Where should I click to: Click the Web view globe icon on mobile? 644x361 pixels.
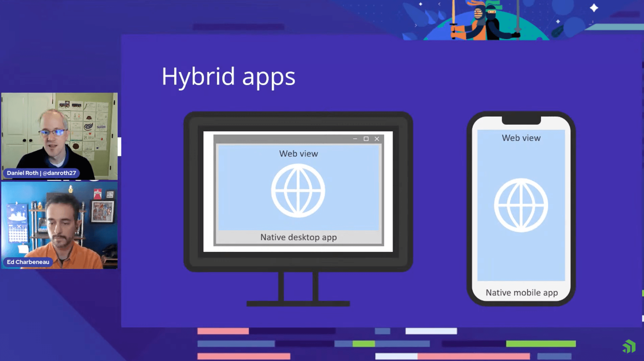(521, 205)
